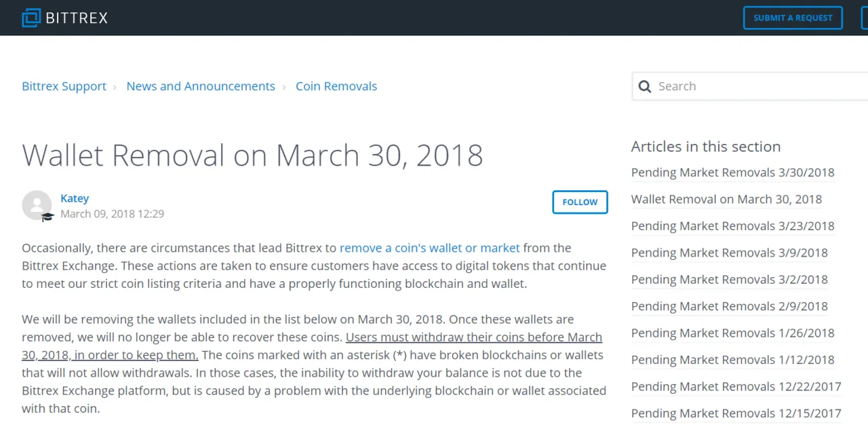Focus the Search input field

tap(751, 86)
